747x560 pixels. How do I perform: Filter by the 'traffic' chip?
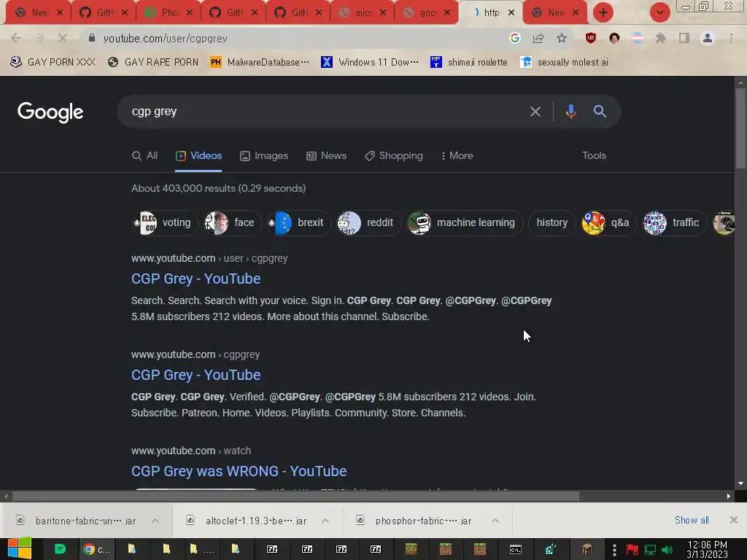click(x=673, y=222)
